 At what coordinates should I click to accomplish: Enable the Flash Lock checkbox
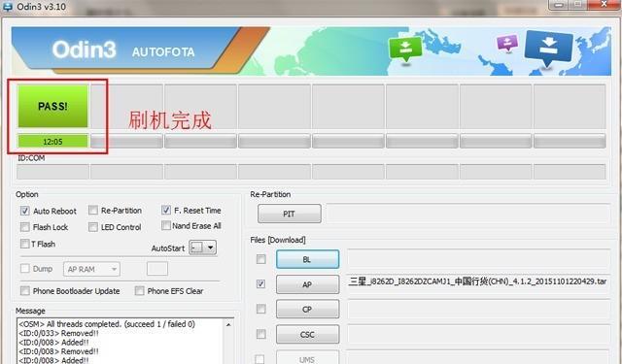(x=25, y=227)
